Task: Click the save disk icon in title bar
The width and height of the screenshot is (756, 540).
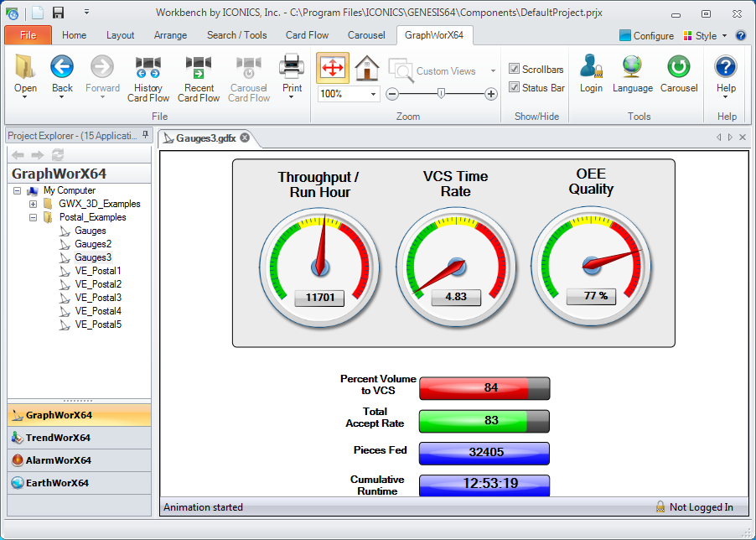Action: tap(59, 13)
